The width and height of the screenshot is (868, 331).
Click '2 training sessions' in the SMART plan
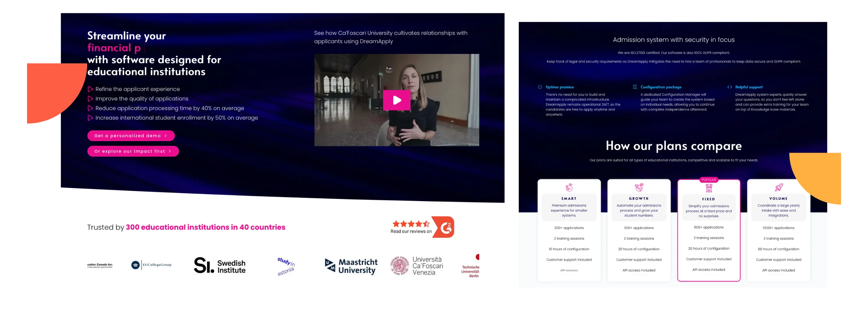pos(569,238)
